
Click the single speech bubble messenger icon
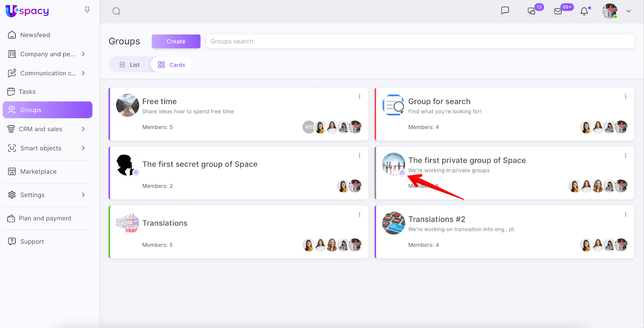pyautogui.click(x=505, y=10)
